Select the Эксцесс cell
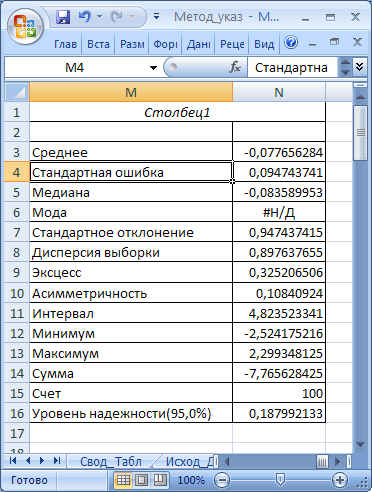 tap(131, 272)
